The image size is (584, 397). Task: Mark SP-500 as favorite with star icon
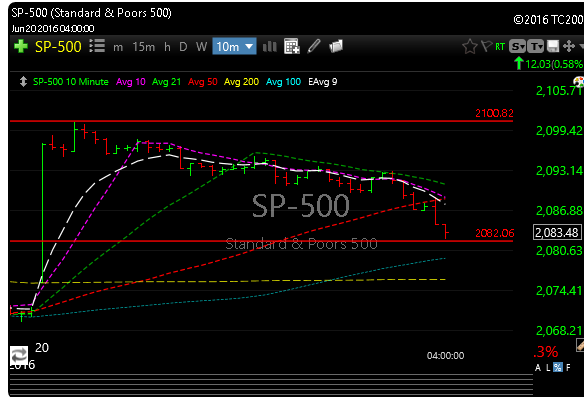click(x=470, y=47)
